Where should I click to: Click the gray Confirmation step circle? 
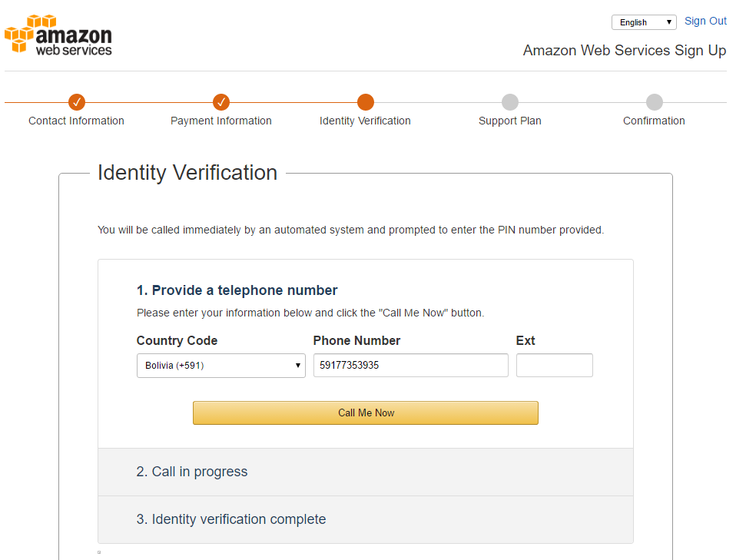tap(654, 101)
